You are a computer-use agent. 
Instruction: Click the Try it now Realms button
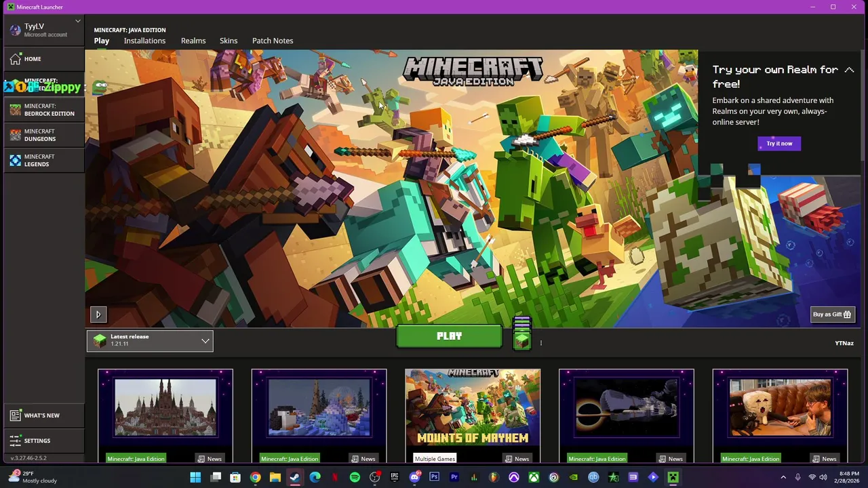click(x=779, y=143)
